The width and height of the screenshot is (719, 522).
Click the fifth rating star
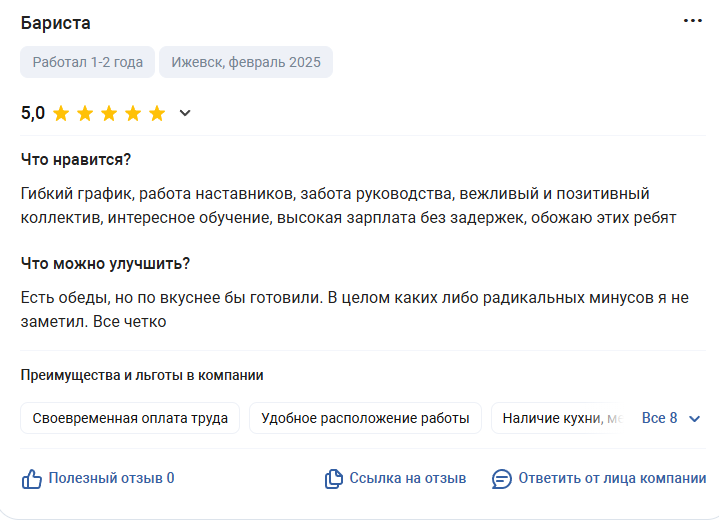(157, 113)
